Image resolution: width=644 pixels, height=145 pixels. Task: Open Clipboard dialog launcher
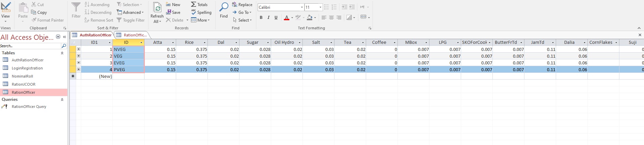[65, 28]
